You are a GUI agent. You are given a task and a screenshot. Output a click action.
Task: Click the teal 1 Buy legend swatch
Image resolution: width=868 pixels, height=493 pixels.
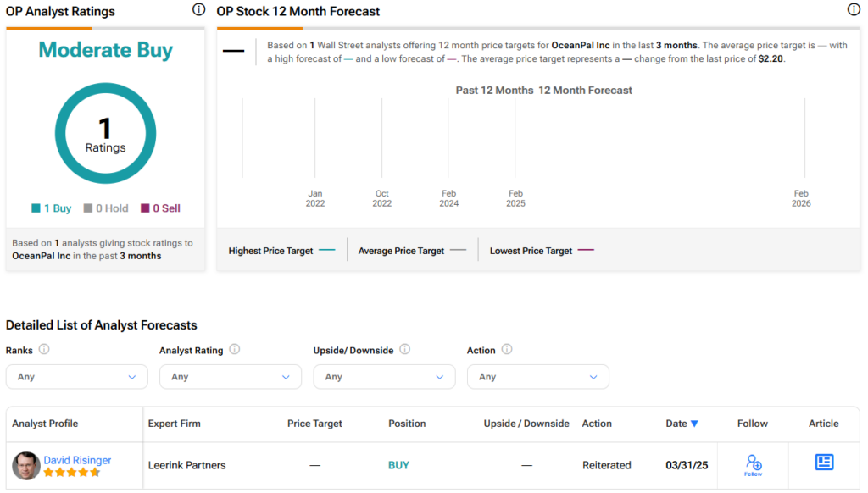[36, 208]
